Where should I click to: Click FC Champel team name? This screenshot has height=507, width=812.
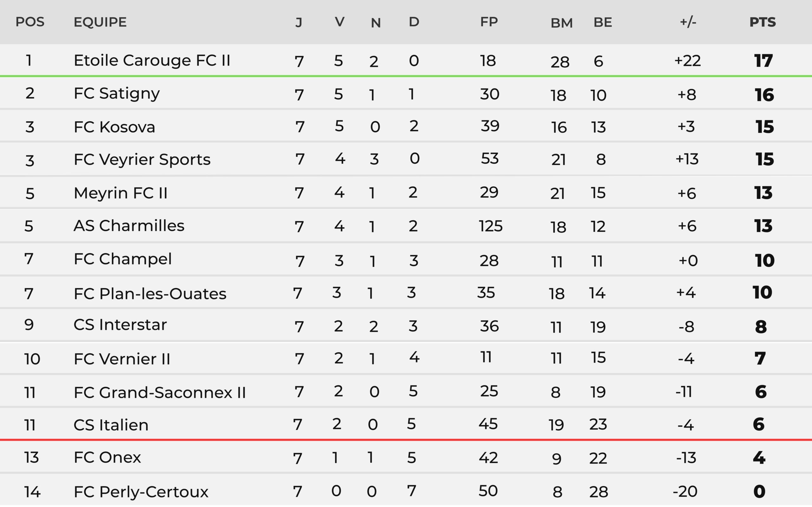pos(122,259)
